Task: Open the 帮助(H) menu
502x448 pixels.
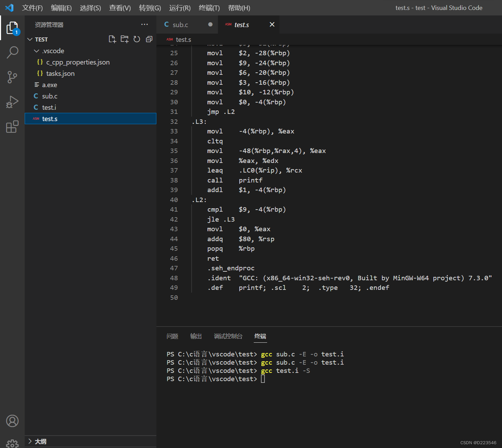Action: [239, 8]
